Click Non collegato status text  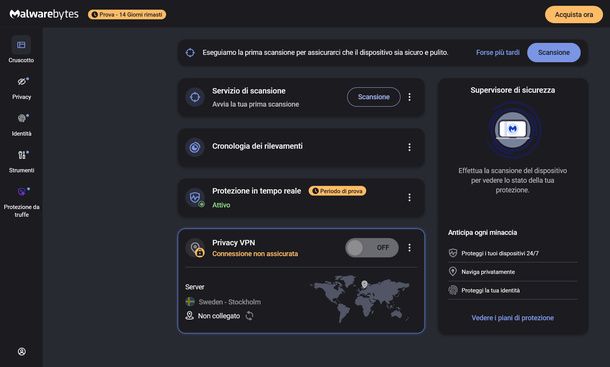pyautogui.click(x=219, y=316)
